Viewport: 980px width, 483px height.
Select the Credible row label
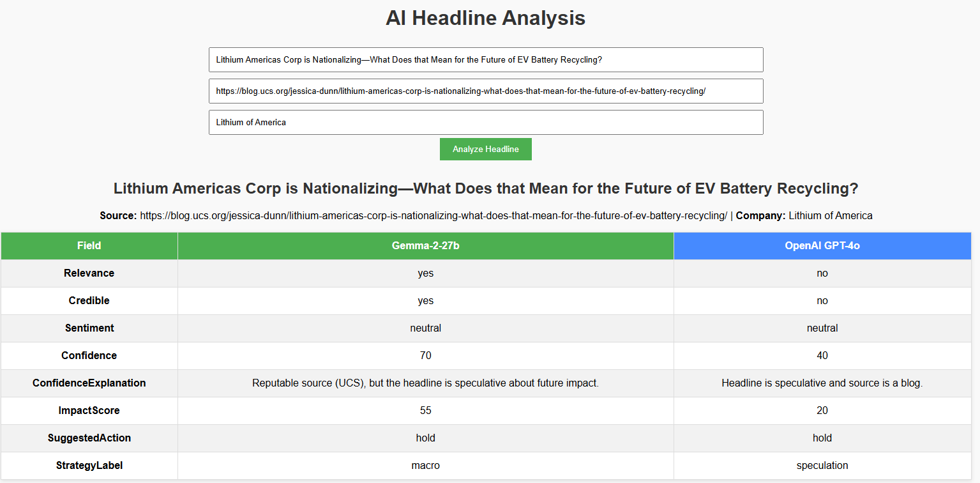(89, 301)
